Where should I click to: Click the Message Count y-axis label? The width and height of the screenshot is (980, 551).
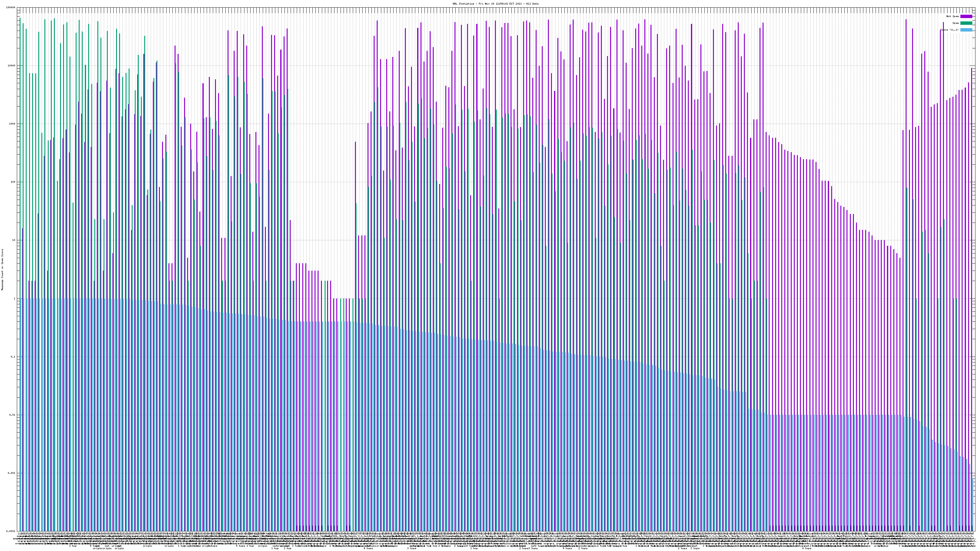[2, 270]
